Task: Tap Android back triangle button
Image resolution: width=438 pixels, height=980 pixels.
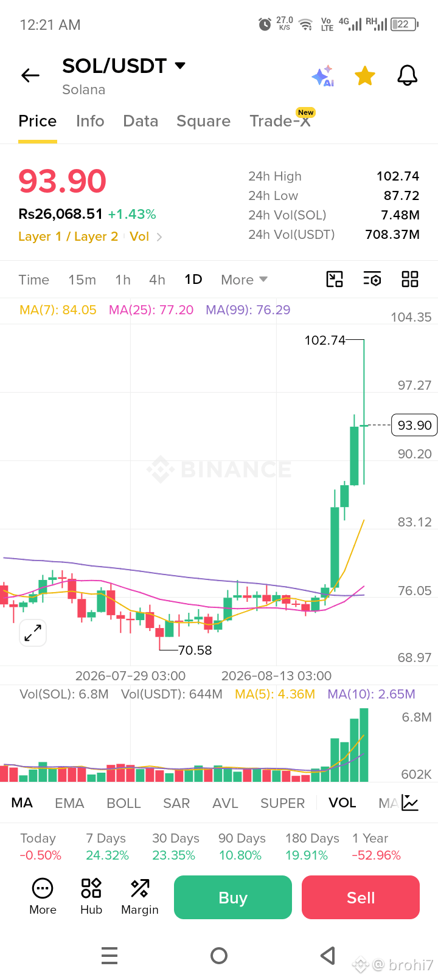Action: (x=328, y=956)
